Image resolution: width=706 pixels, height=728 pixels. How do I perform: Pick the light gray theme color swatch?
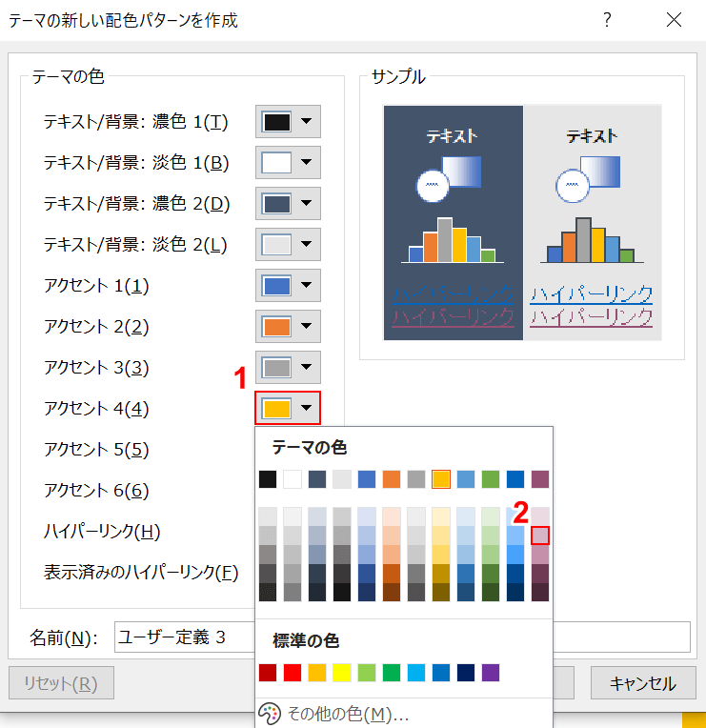tap(342, 479)
